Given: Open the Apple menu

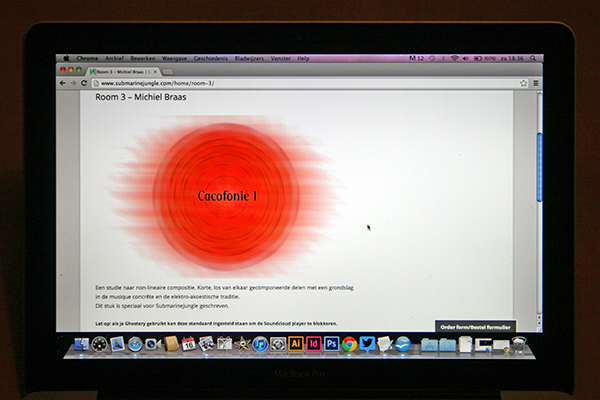Looking at the screenshot, I should click(x=66, y=58).
